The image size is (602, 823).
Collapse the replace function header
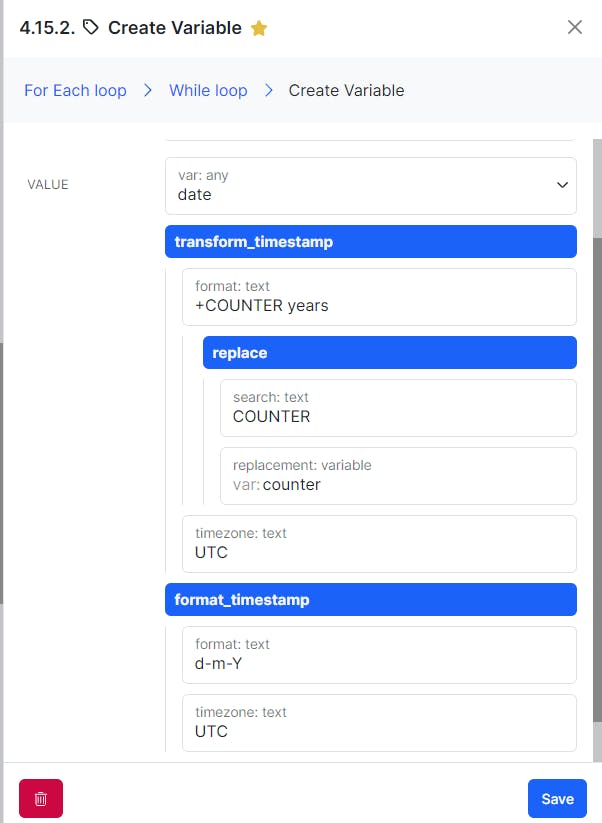pos(389,353)
